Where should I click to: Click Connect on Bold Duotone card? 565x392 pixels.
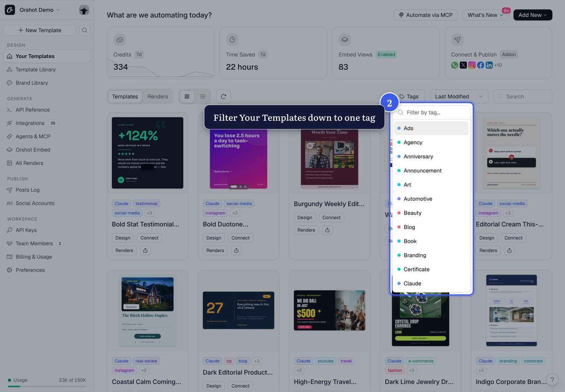click(x=240, y=238)
